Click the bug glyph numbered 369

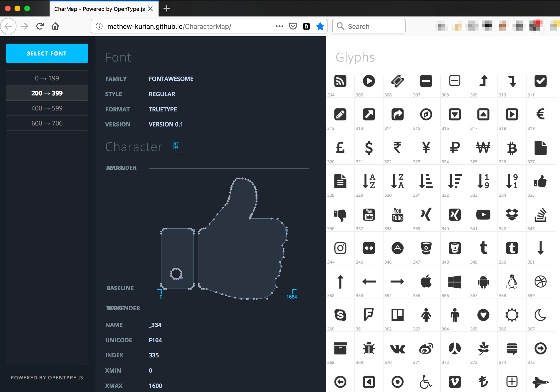point(369,348)
